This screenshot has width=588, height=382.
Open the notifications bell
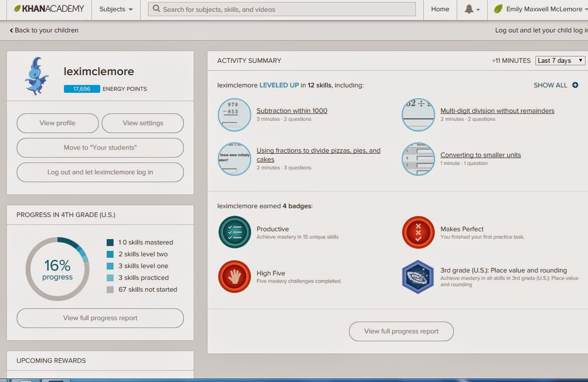[469, 9]
